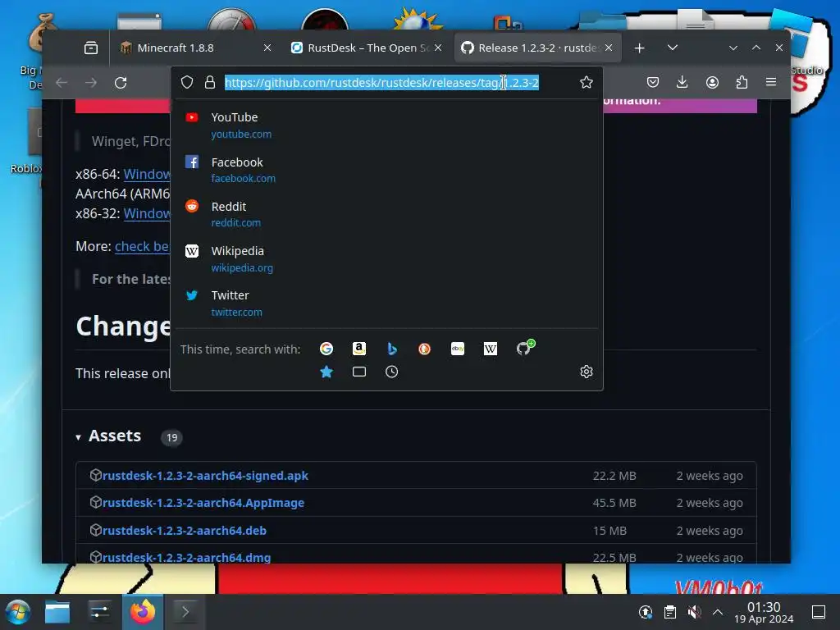
Task: Open the list all tabs dropdown
Action: [x=673, y=48]
